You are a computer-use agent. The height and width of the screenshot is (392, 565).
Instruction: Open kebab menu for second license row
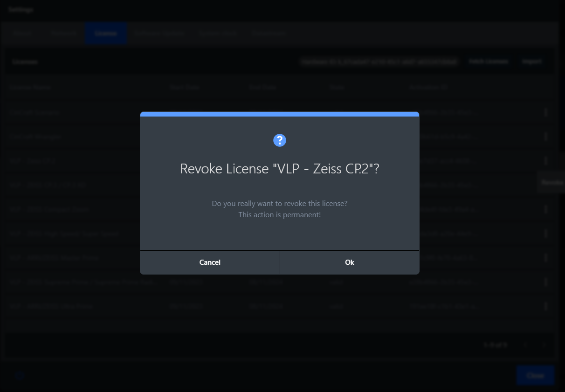tap(545, 137)
